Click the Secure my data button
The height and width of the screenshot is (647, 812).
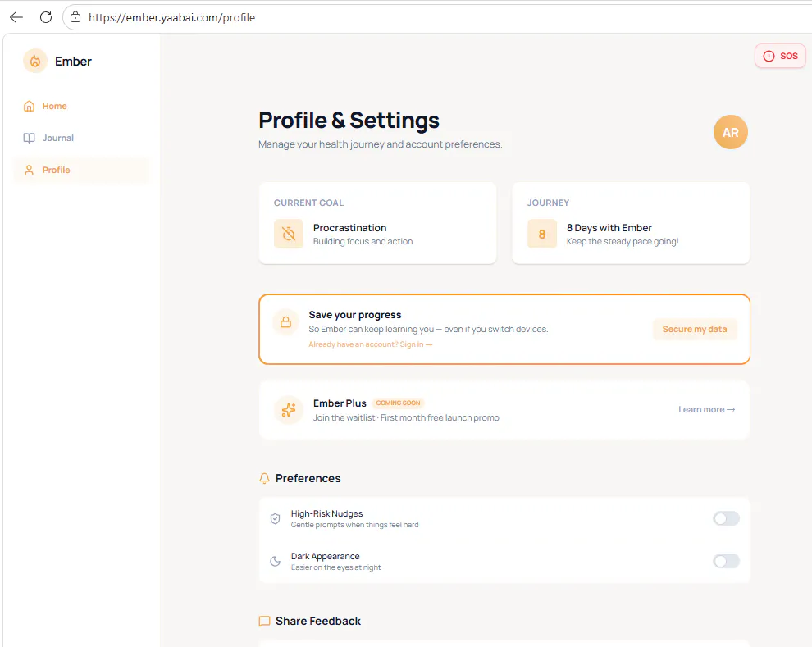pos(695,329)
